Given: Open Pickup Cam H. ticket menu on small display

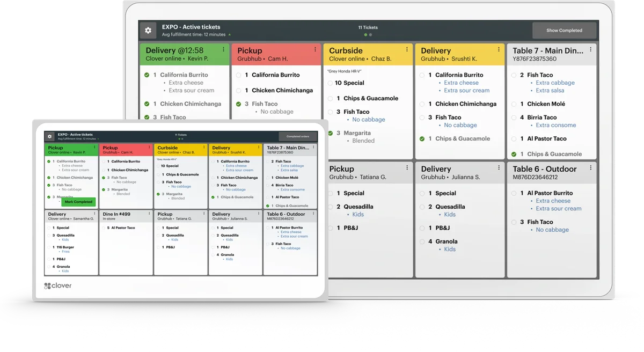Looking at the screenshot, I should (x=150, y=147).
